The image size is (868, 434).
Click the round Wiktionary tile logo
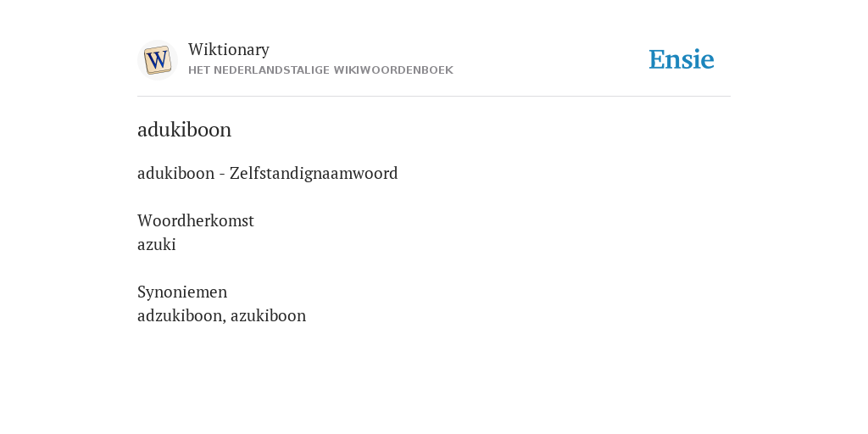tap(158, 60)
